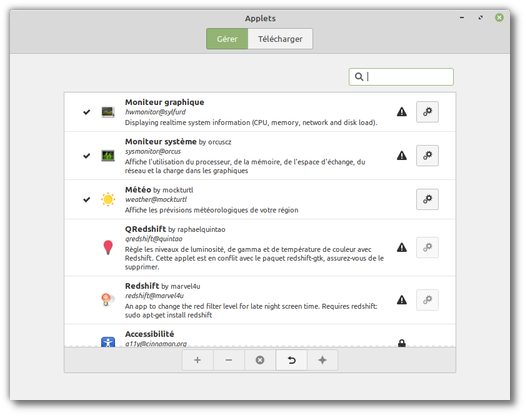Select the Gérer tab

[227, 39]
